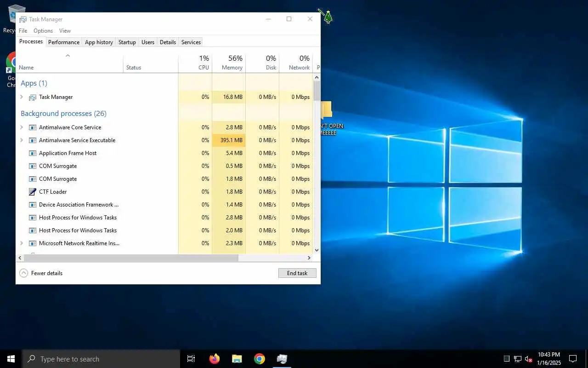
Task: Click the muted volume tray icon
Action: pyautogui.click(x=529, y=359)
